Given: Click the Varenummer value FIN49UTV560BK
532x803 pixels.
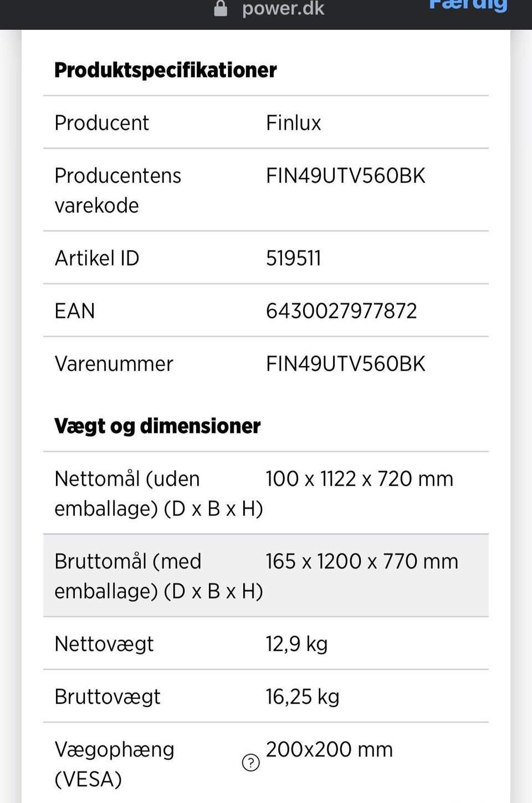Looking at the screenshot, I should 345,364.
